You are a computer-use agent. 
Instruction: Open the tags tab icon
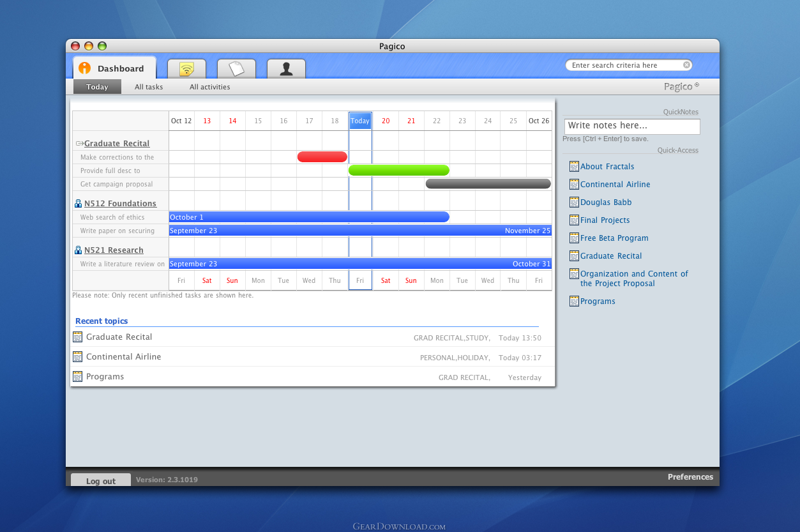click(x=236, y=68)
